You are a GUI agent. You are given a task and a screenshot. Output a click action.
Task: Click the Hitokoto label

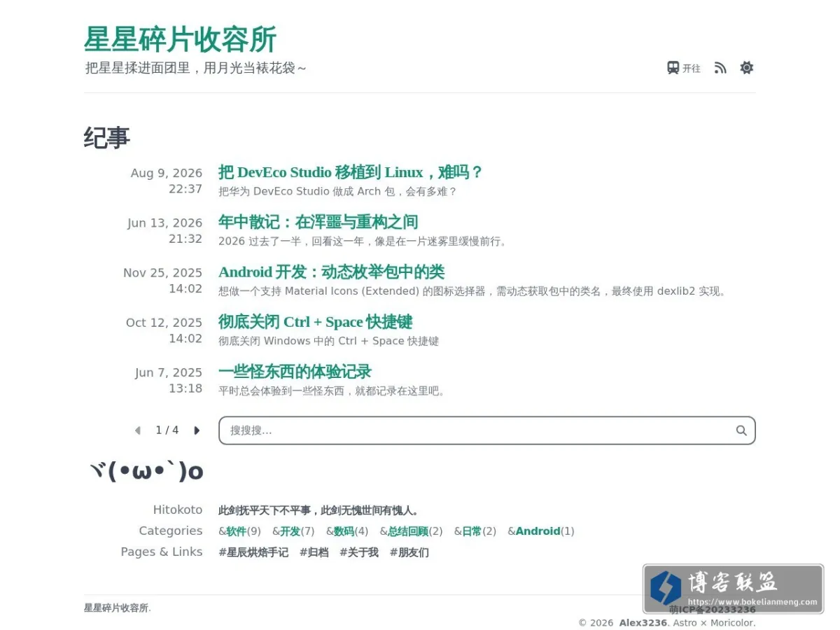pyautogui.click(x=178, y=510)
